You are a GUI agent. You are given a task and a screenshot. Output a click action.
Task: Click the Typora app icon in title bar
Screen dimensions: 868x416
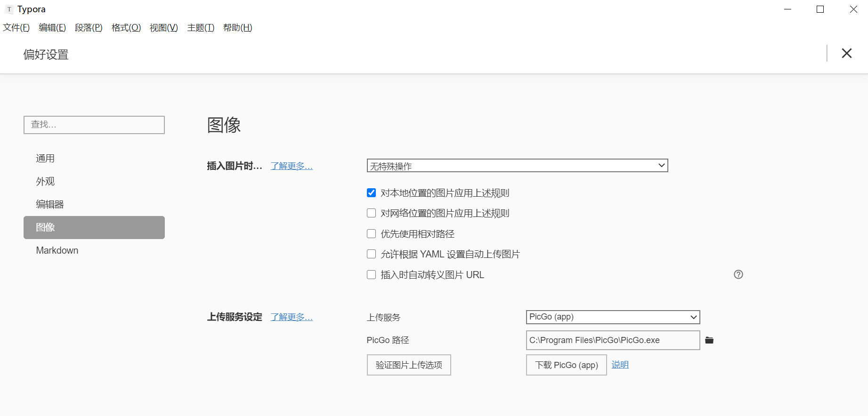pyautogui.click(x=9, y=9)
